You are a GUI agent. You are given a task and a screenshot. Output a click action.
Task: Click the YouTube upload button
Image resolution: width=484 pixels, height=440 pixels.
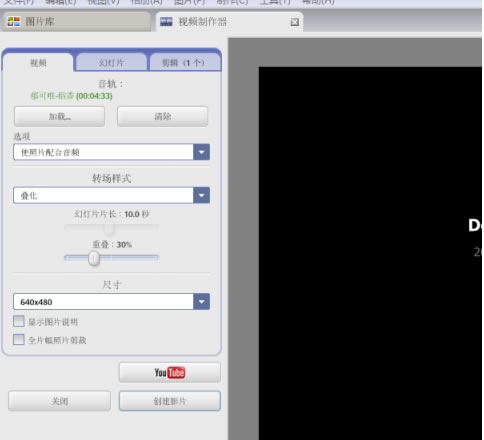[x=170, y=372]
